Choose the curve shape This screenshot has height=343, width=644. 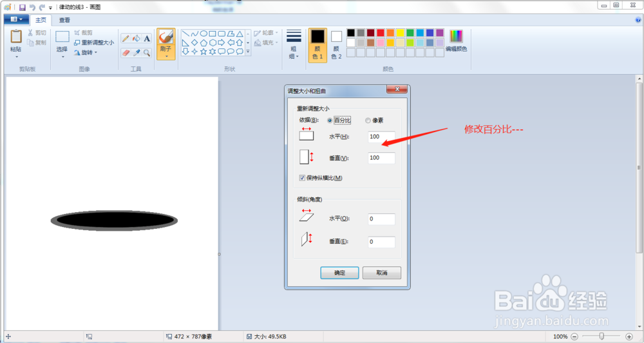[x=194, y=34]
